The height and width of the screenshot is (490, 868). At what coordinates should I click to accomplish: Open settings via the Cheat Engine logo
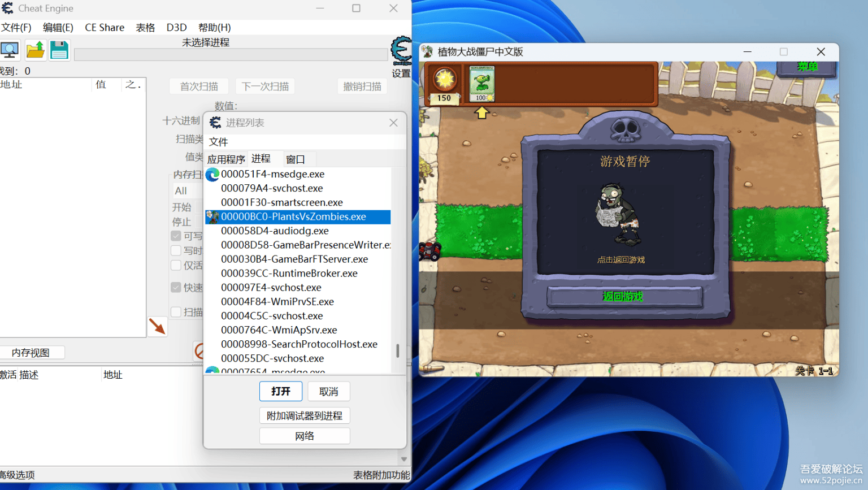pyautogui.click(x=401, y=50)
